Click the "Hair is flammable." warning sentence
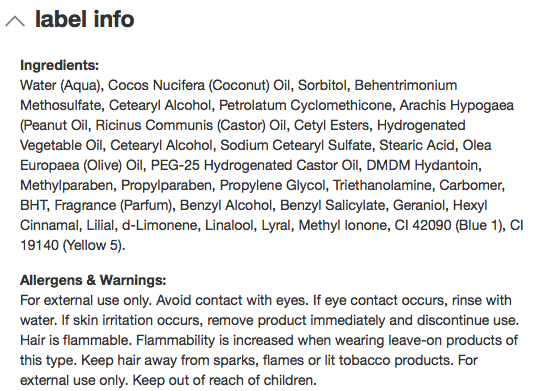Viewport: 547px width, 391px height. (76, 340)
